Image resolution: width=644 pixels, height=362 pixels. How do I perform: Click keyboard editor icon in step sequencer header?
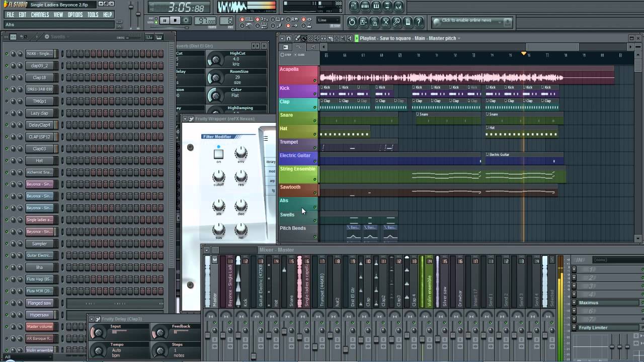click(x=159, y=37)
